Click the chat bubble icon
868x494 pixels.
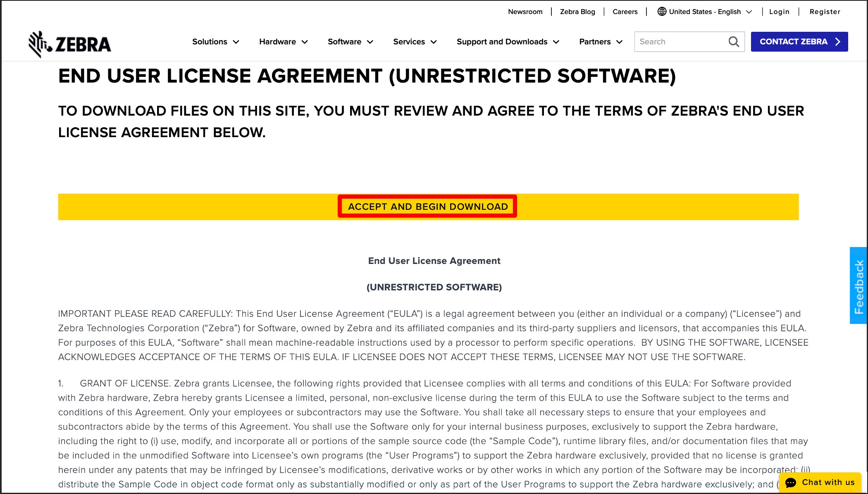pyautogui.click(x=791, y=482)
